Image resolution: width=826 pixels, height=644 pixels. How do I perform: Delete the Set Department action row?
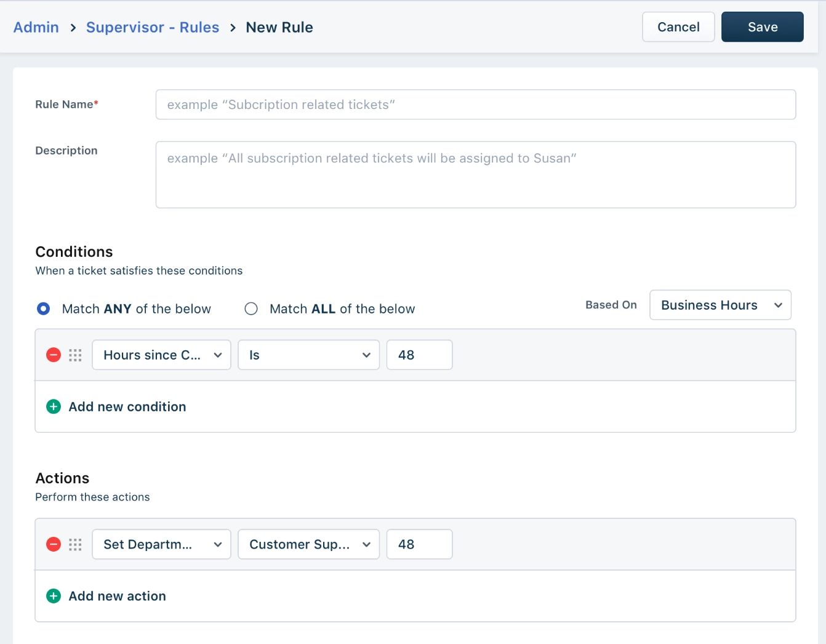click(x=54, y=544)
